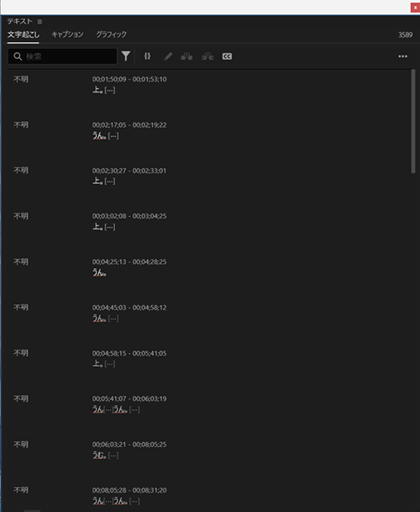This screenshot has height=512, width=420.
Task: Select speaker 不明 for 00;05;41;07 segment
Action: click(21, 399)
